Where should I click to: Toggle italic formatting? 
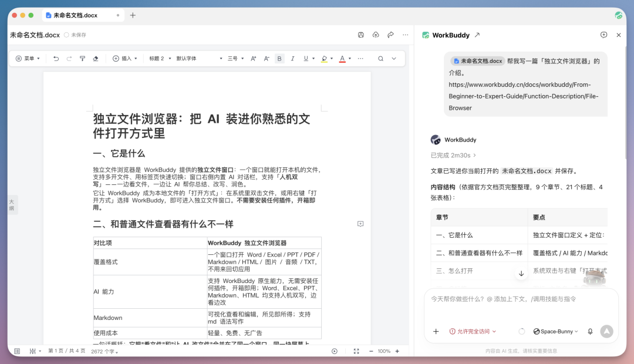point(293,59)
